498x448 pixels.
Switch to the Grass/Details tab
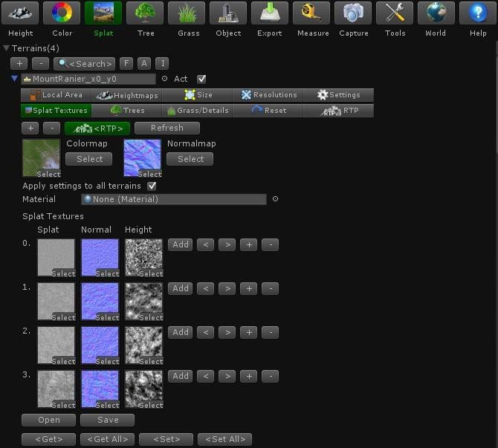(197, 111)
